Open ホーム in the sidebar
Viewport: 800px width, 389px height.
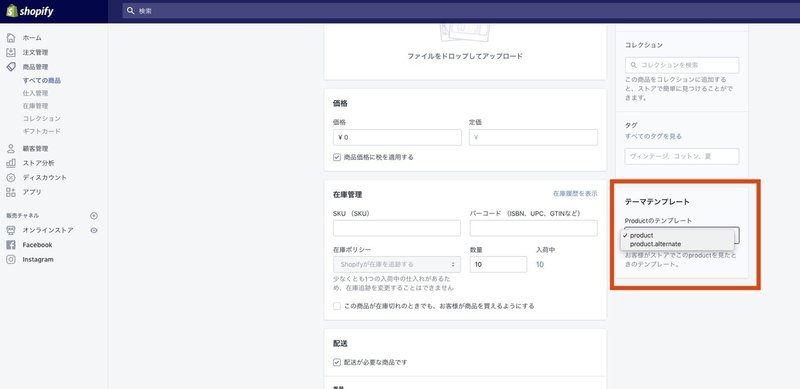[x=32, y=38]
